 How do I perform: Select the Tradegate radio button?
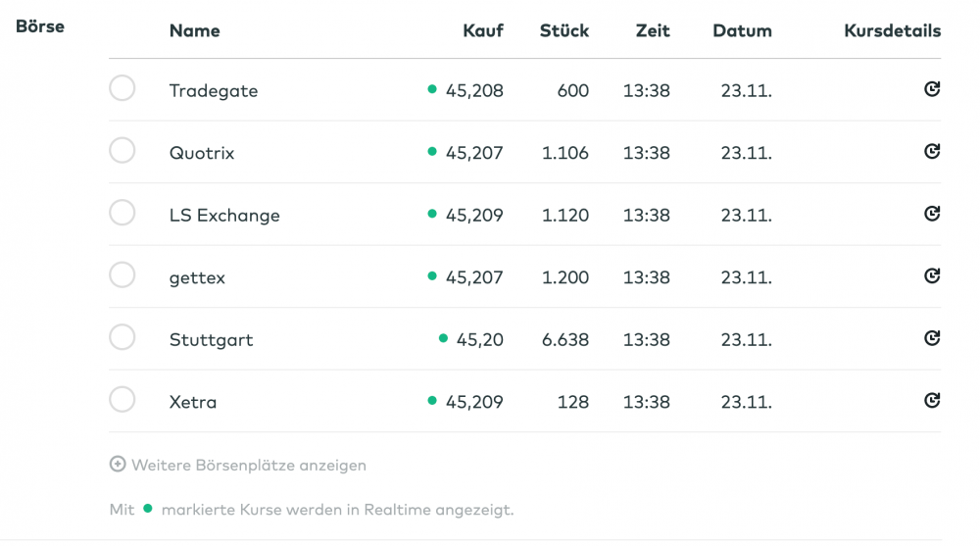(122, 89)
